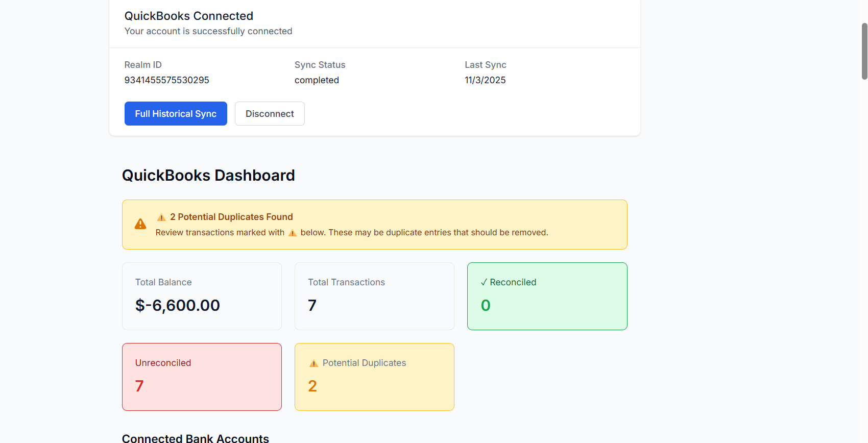
Task: Click the '$-6,600.00' balance amount
Action: coord(178,305)
